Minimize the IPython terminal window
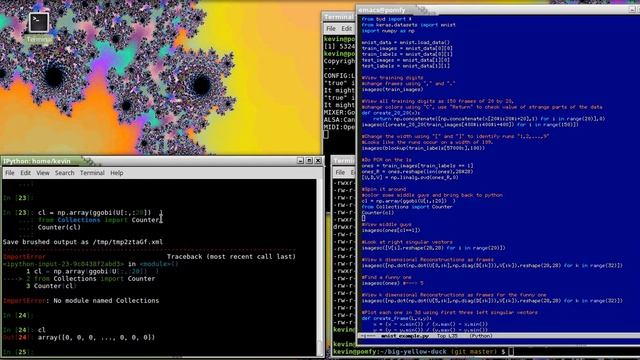 coord(300,161)
